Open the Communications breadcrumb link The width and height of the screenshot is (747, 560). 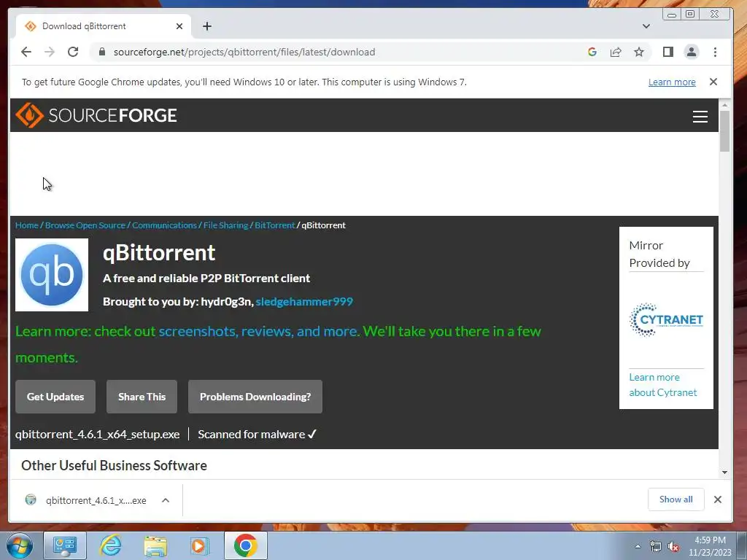164,225
